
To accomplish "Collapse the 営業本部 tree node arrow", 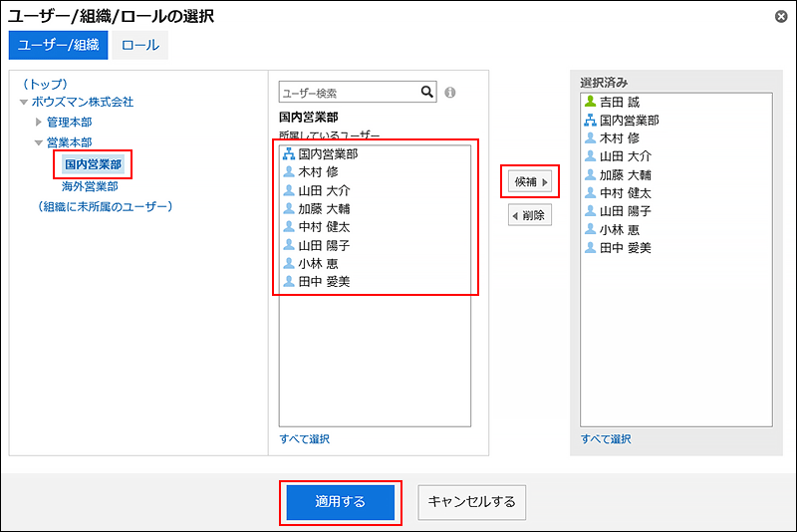I will coord(39,142).
